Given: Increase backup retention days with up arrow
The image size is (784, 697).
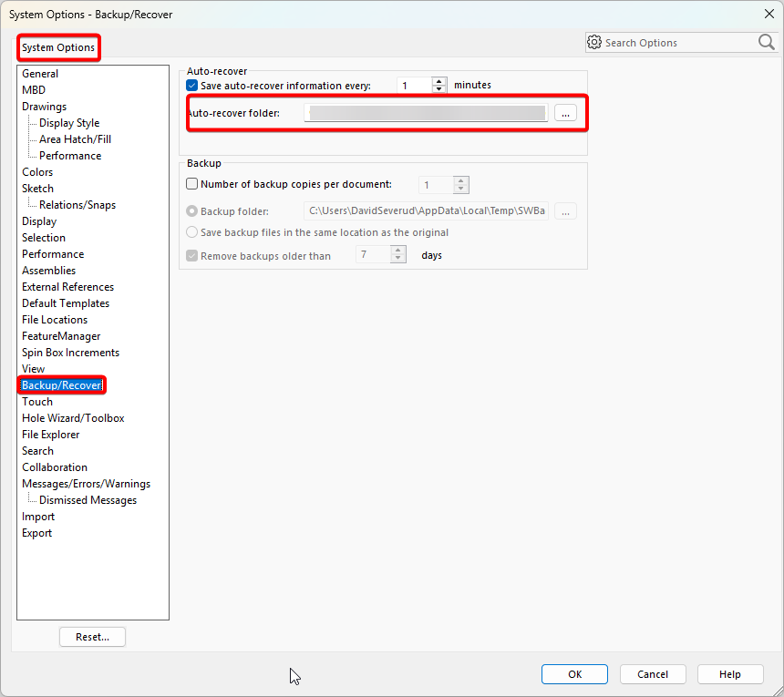Looking at the screenshot, I should point(398,251).
